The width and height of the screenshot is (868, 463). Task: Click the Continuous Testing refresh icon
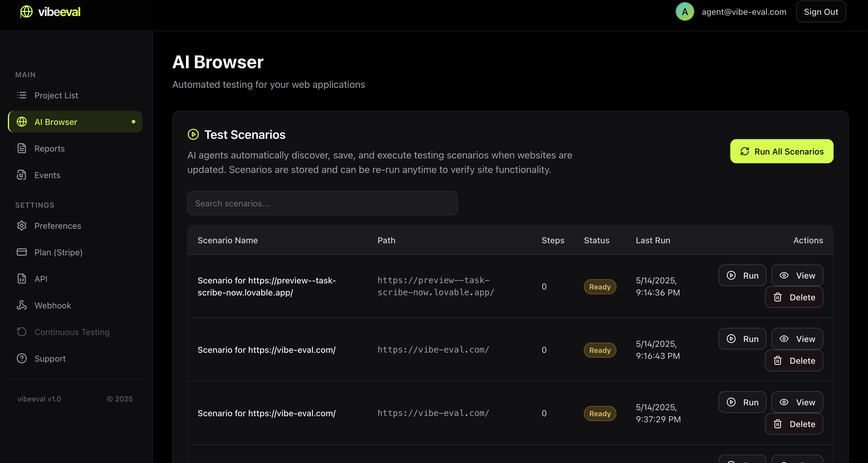21,332
